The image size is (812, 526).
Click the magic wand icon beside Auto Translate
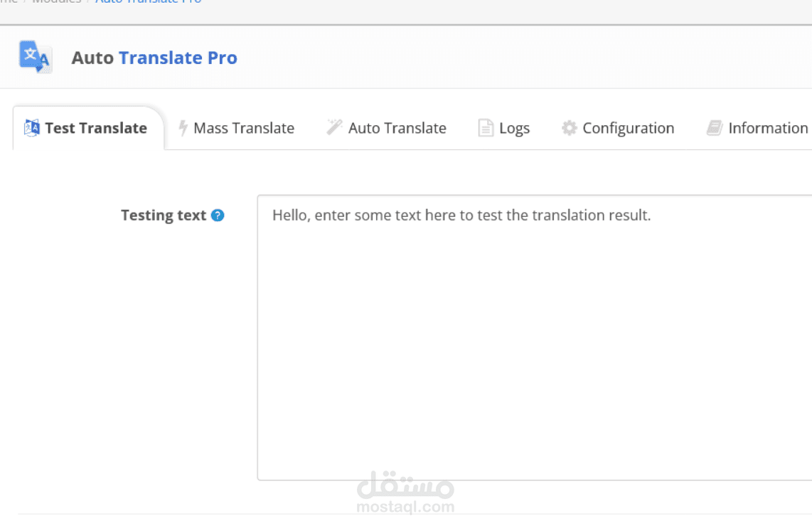pos(334,127)
